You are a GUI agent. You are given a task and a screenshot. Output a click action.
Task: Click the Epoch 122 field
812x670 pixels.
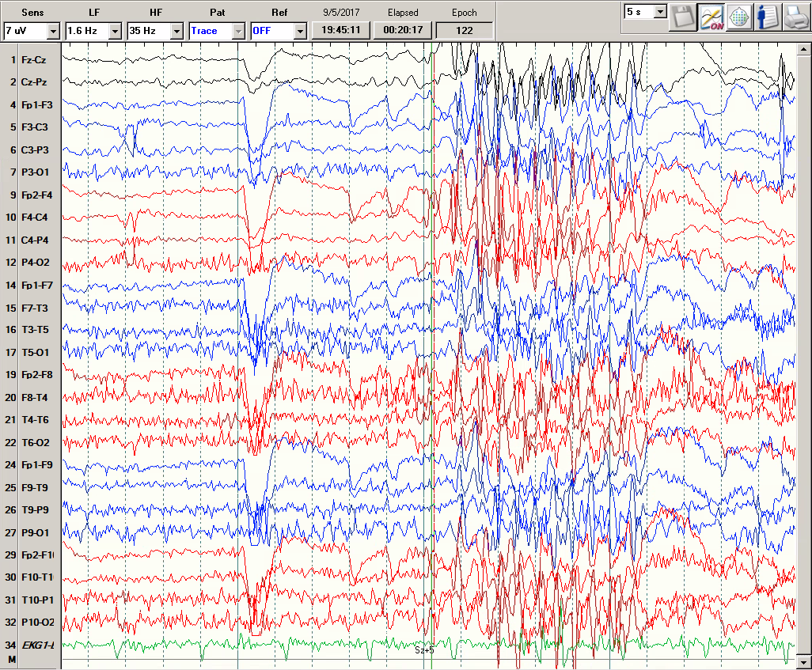point(465,30)
